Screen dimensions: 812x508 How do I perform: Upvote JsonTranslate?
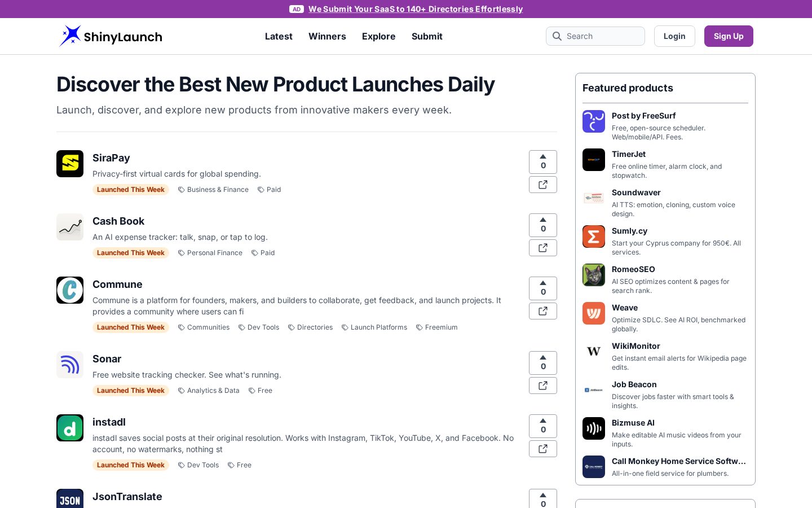[x=543, y=499]
